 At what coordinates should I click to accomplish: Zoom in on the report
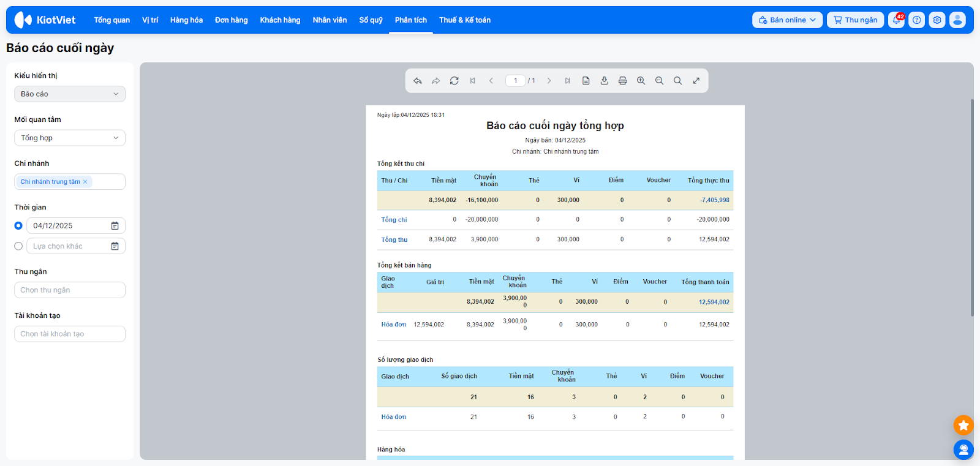[641, 81]
